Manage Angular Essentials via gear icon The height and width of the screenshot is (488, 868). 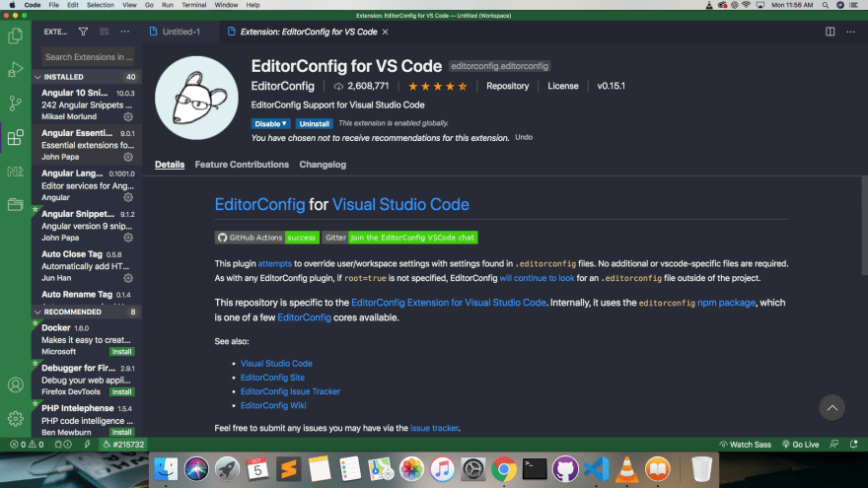[128, 157]
